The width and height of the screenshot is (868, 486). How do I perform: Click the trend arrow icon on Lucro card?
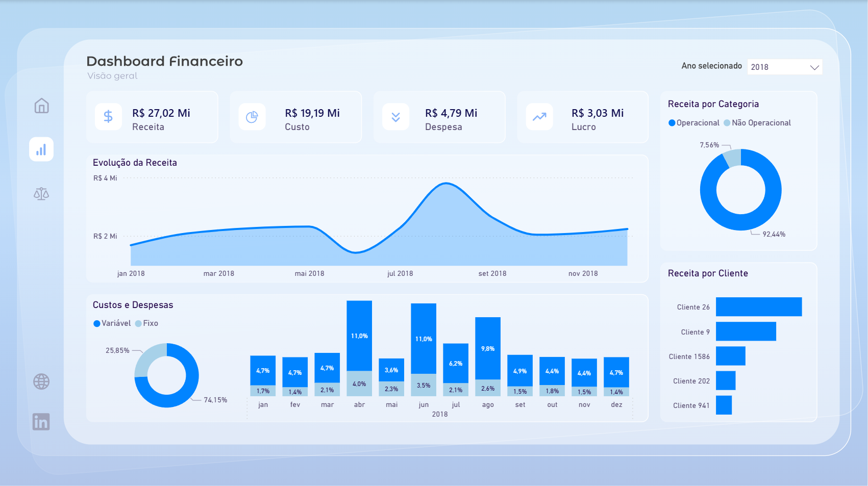click(x=539, y=117)
